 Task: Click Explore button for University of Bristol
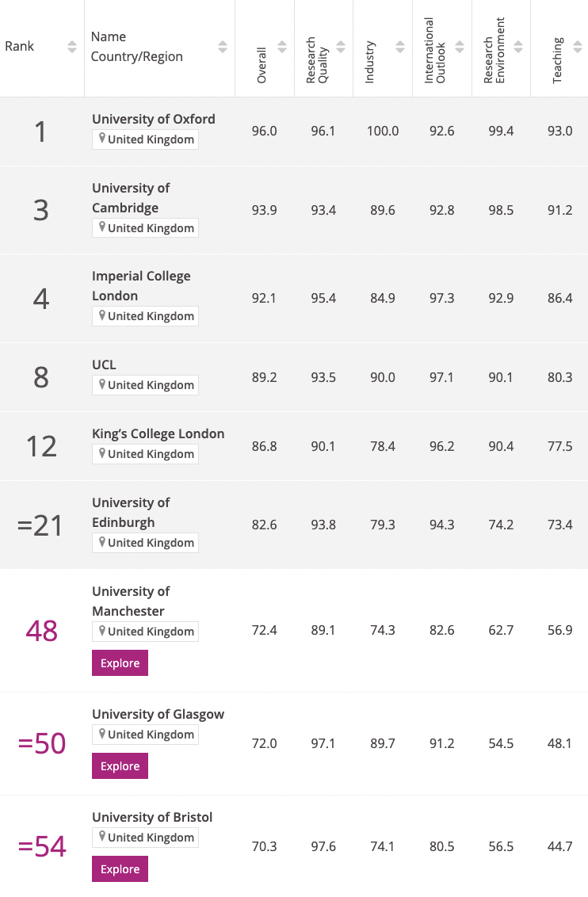(x=120, y=869)
